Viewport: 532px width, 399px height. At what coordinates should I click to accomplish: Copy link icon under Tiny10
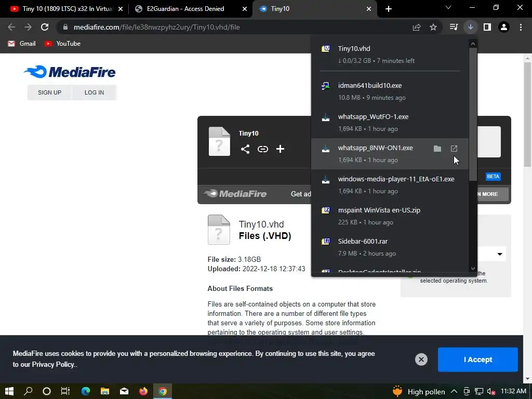(x=262, y=149)
